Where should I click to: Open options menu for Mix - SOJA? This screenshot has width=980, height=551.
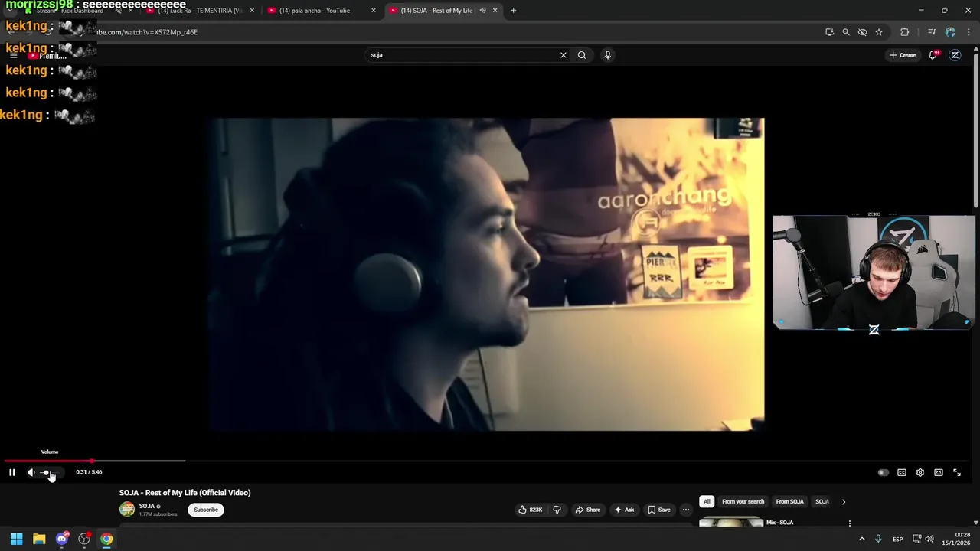coord(849,523)
